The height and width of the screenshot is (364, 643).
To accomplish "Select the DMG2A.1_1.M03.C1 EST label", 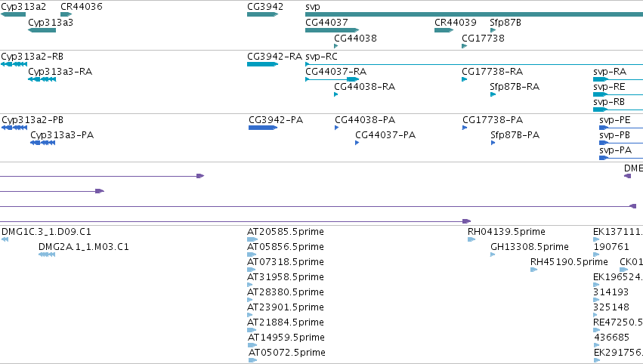I will point(84,247).
